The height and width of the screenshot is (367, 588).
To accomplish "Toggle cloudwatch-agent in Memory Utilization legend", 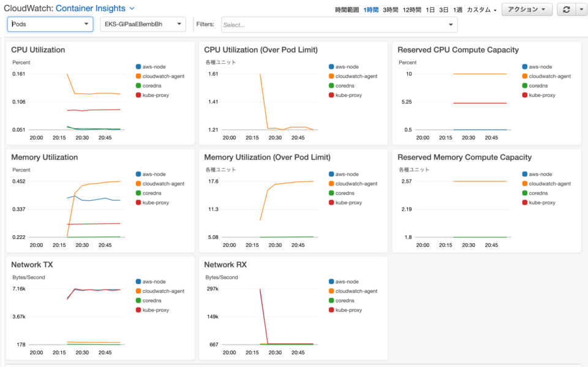I will [160, 184].
